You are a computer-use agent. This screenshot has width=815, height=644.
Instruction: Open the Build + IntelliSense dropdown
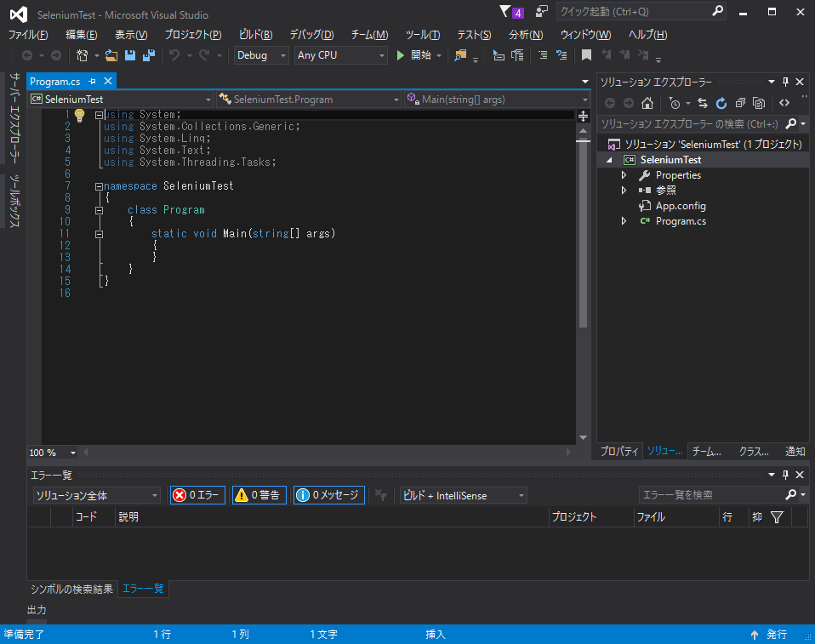click(463, 495)
